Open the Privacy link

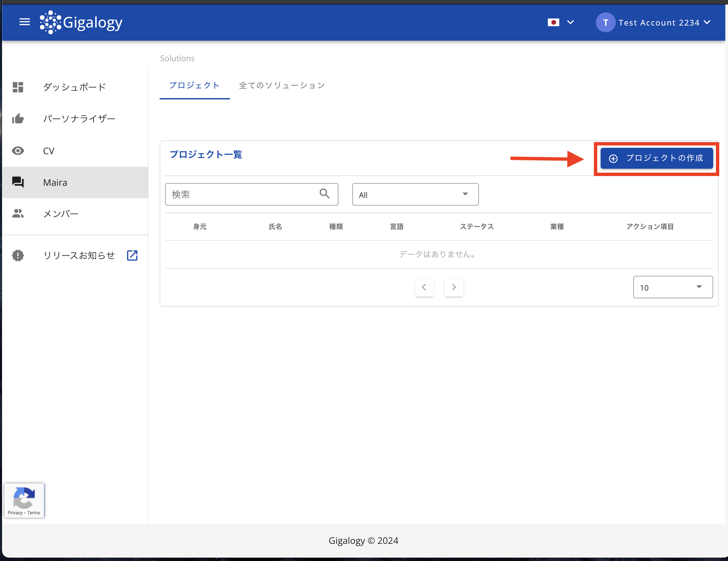[x=15, y=513]
